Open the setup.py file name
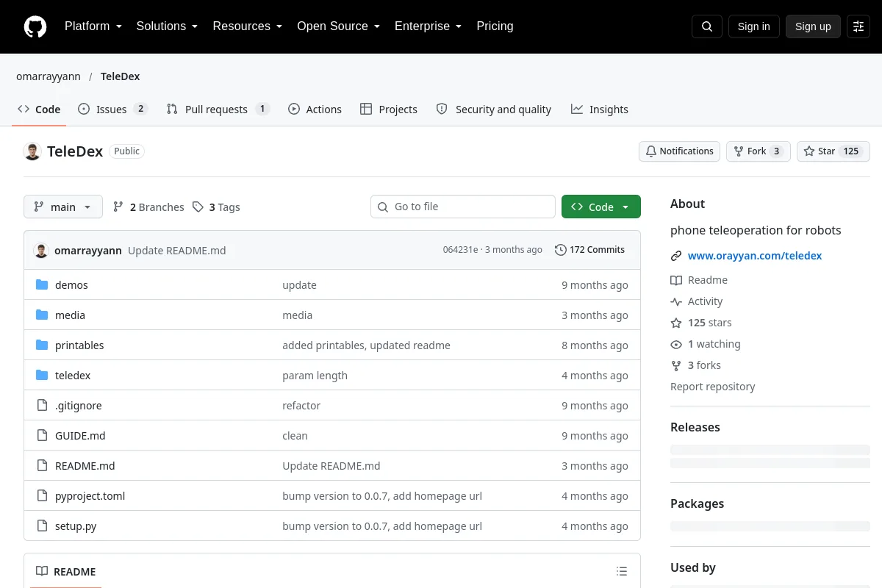This screenshot has height=588, width=882. click(76, 526)
